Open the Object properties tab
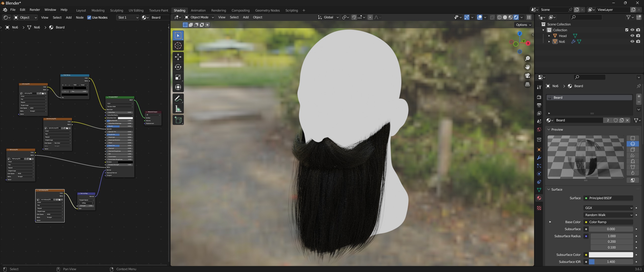Viewport: 644px width, 272px height. [539, 150]
